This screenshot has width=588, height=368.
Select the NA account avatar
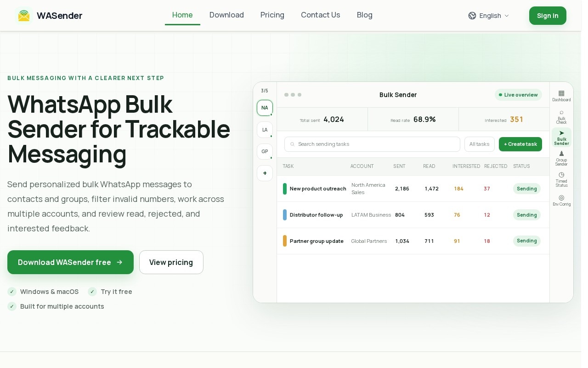tap(265, 108)
